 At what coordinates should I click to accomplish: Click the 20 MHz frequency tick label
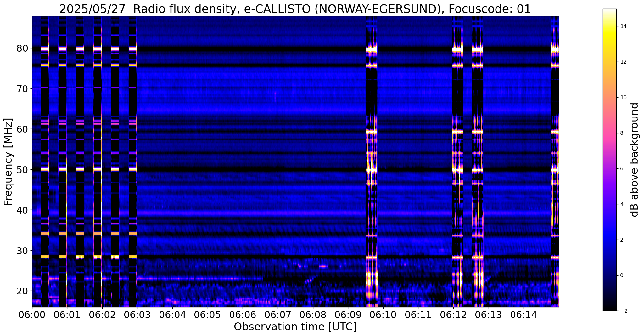point(23,291)
